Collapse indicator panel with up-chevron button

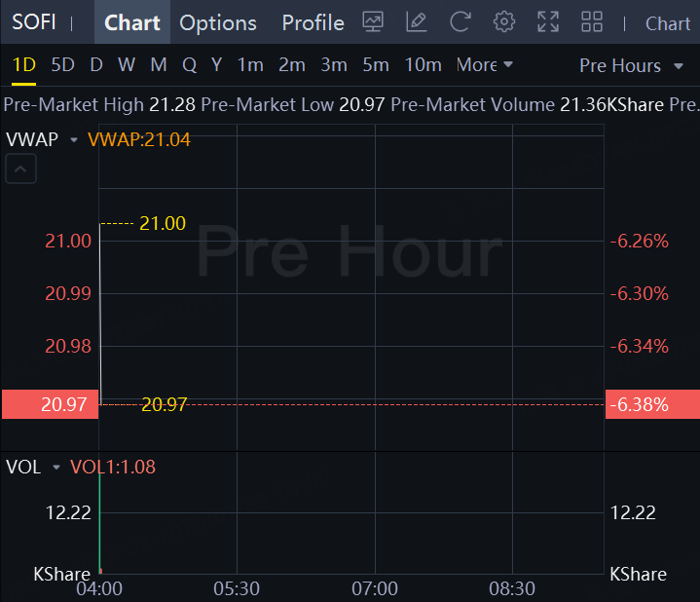[20, 169]
